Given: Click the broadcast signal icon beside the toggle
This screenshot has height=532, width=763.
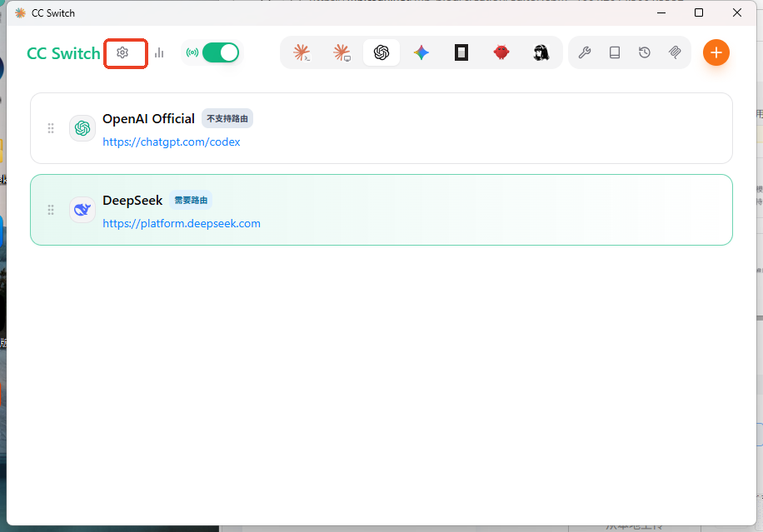Looking at the screenshot, I should [x=192, y=52].
